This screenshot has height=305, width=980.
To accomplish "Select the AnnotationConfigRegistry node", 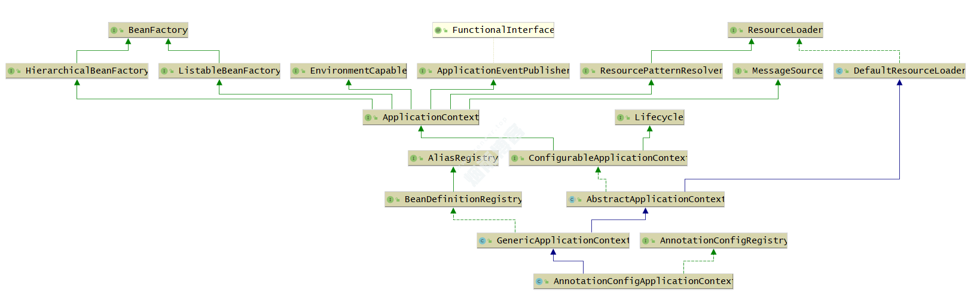I will point(713,240).
